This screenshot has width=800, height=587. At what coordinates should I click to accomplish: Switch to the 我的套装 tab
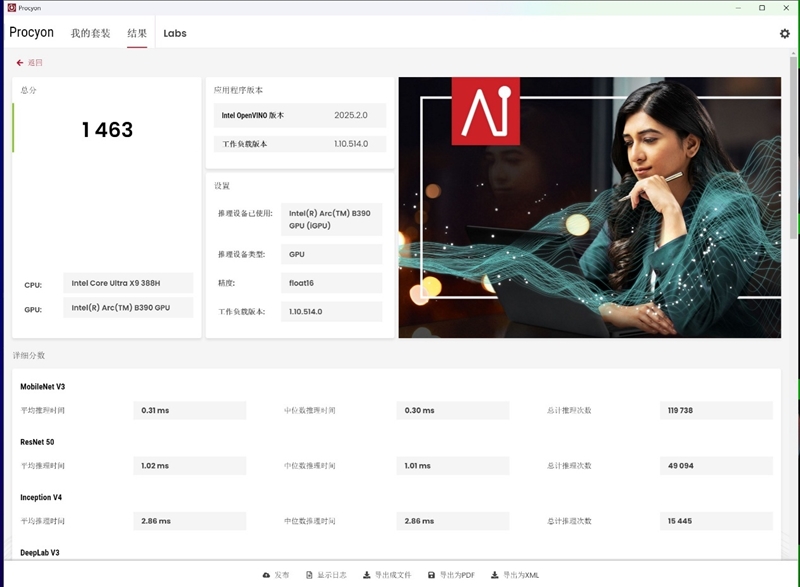90,33
